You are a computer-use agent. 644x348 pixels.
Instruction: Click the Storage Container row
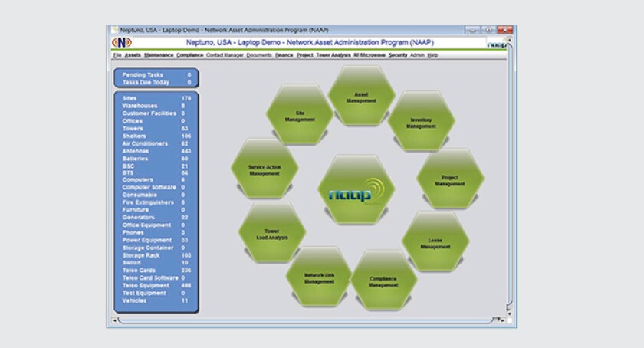156,248
